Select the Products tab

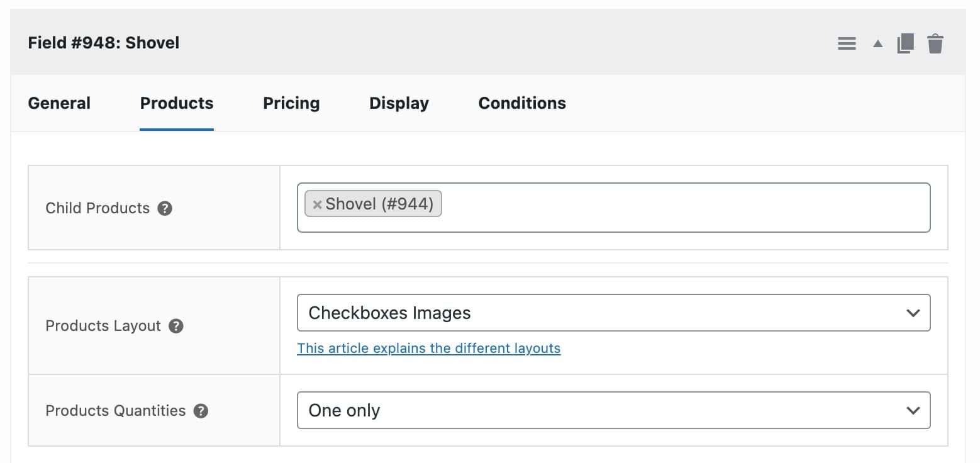(x=177, y=103)
